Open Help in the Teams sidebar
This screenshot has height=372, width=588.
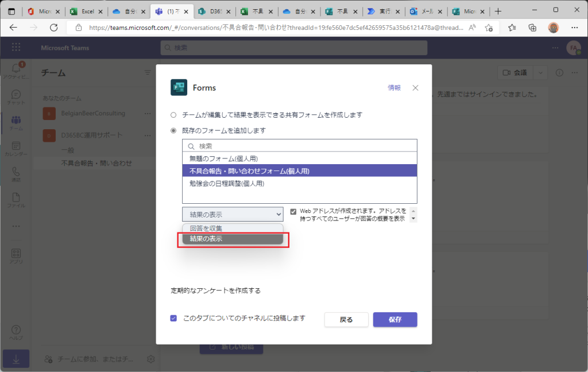16,332
